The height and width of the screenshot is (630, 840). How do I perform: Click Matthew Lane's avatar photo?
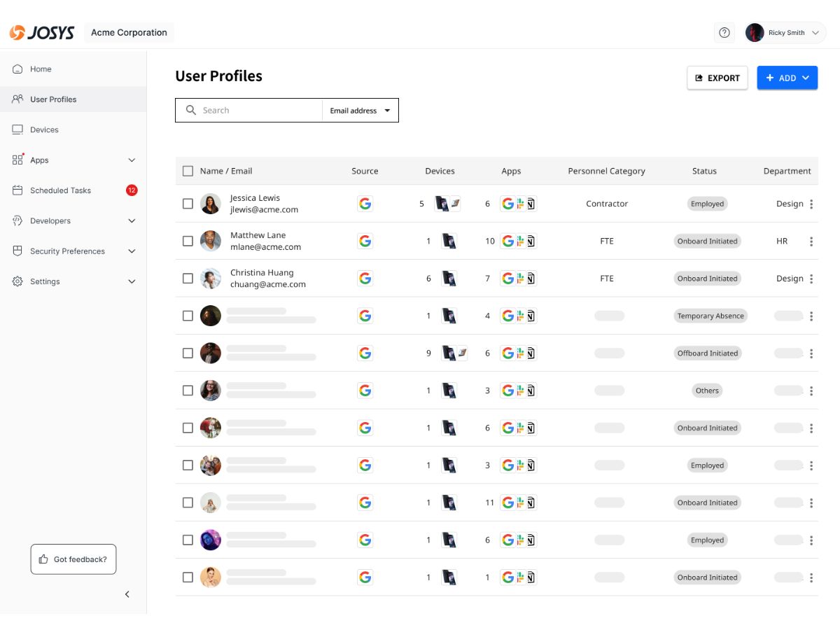coord(211,241)
